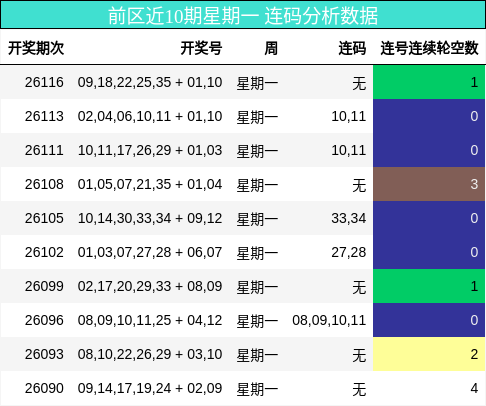This screenshot has width=486, height=406.
Task: Select numbers 08,10,22,26,29 + 03,10
Action: pyautogui.click(x=150, y=354)
